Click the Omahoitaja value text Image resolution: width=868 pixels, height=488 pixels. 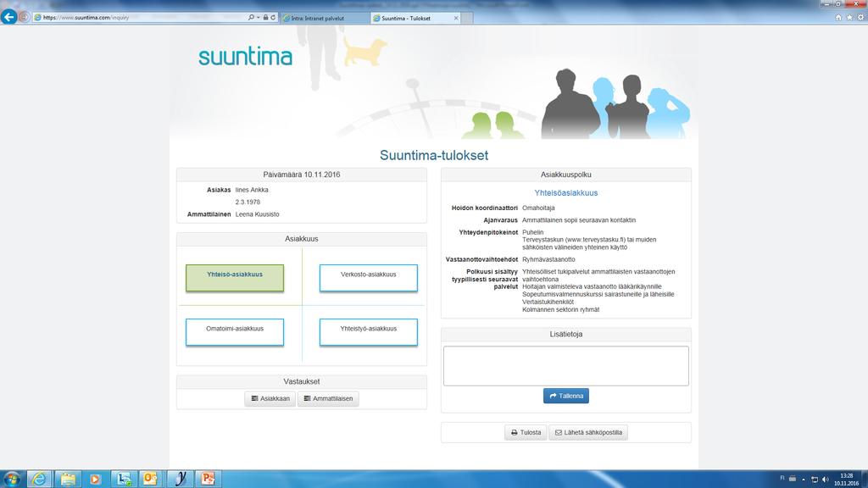[538, 208]
